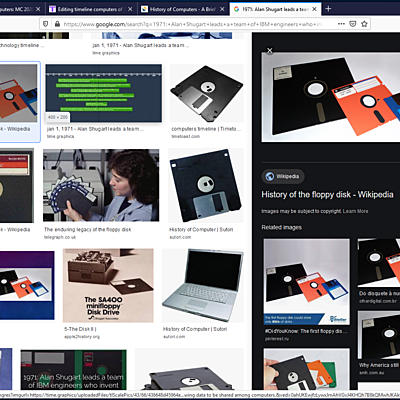Click the tracking protection shield icon
The image size is (400, 400).
[x=46, y=24]
